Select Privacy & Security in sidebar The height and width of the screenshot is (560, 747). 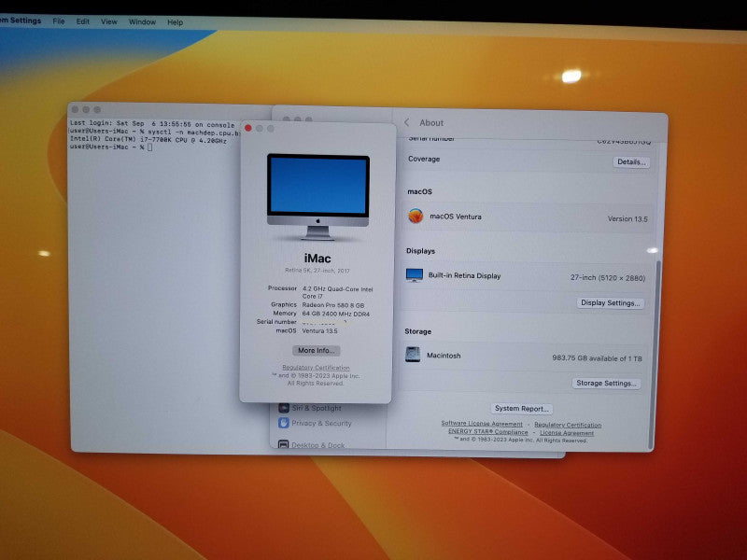pyautogui.click(x=321, y=424)
